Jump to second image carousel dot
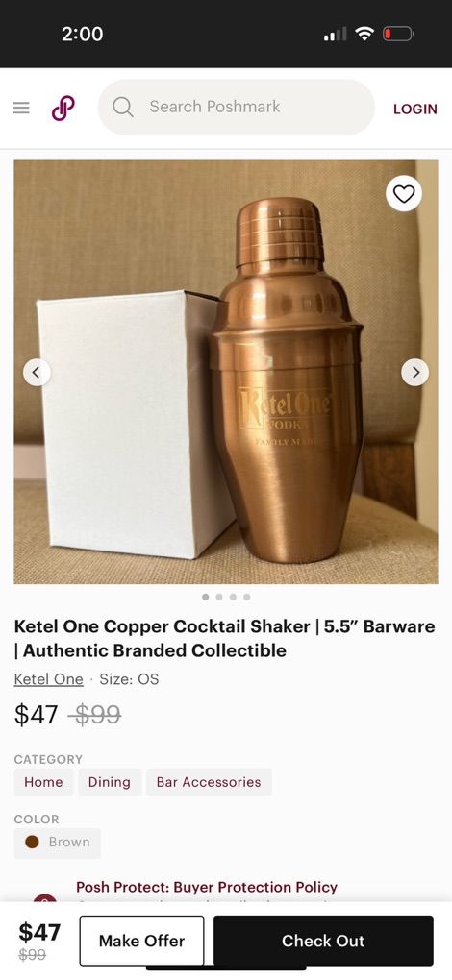 tap(219, 597)
